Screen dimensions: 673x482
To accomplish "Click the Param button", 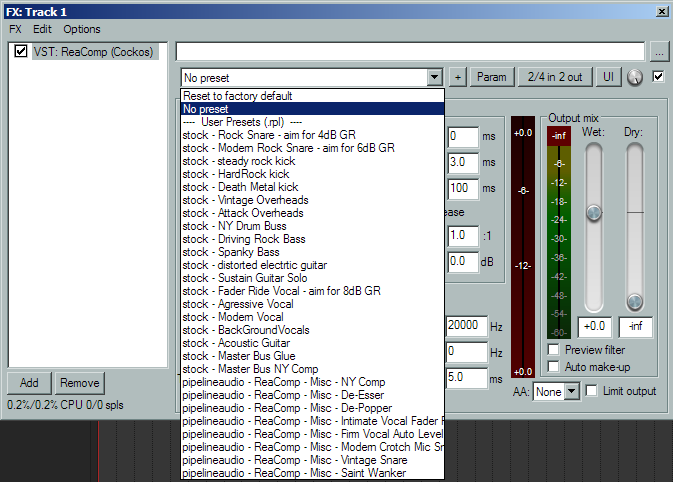I will (492, 77).
